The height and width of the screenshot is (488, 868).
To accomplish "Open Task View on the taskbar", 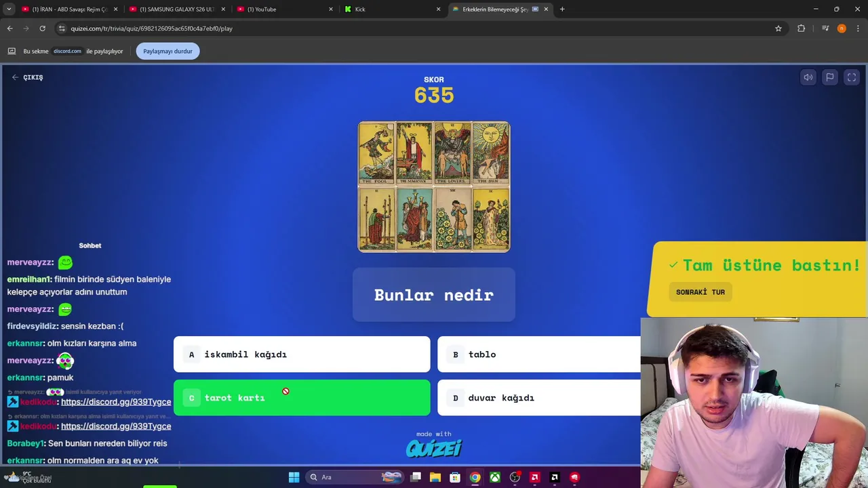I will (x=416, y=477).
